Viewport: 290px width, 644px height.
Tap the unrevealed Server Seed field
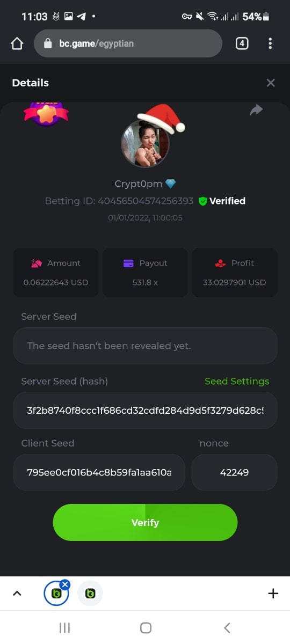tap(145, 346)
